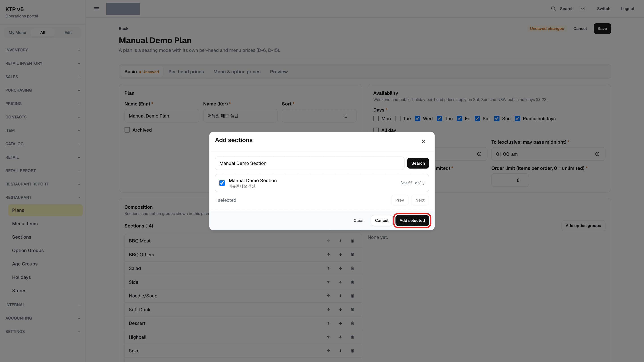
Task: Move Dessert section down
Action: [x=340, y=323]
